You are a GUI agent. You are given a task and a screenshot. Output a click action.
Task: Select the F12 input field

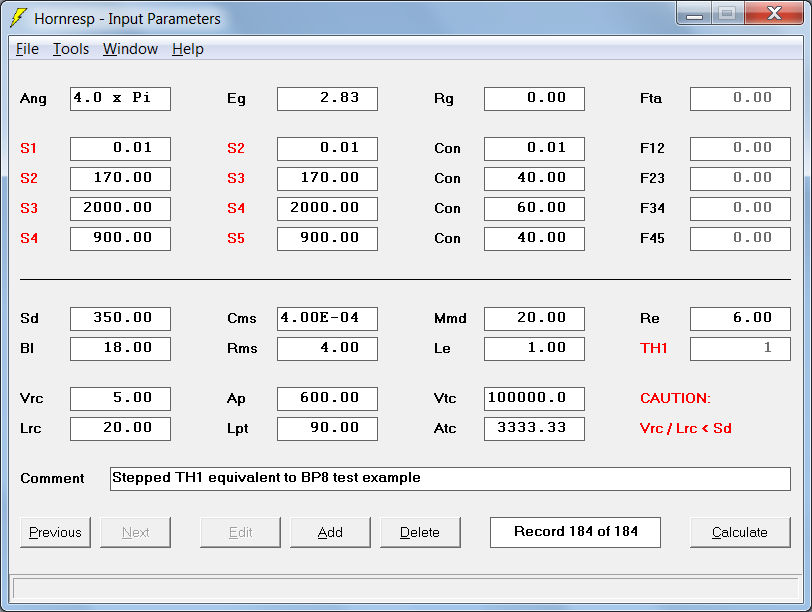pyautogui.click(x=741, y=149)
